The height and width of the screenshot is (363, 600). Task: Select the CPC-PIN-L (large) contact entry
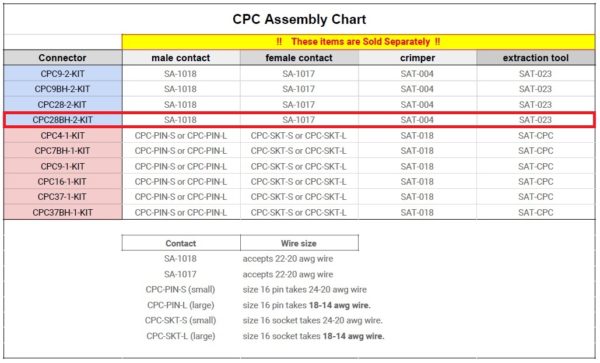pos(181,305)
